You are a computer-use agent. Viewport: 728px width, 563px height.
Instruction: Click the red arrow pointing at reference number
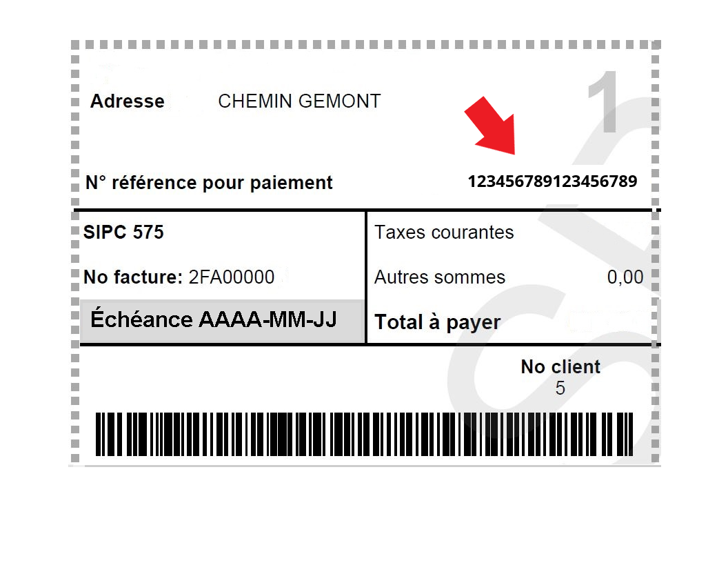click(493, 126)
